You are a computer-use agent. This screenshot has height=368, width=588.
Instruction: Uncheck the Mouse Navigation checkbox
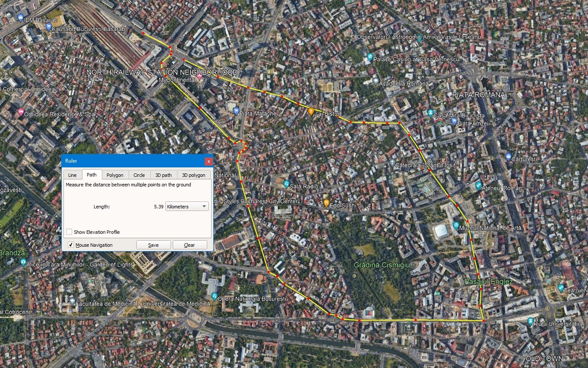71,245
